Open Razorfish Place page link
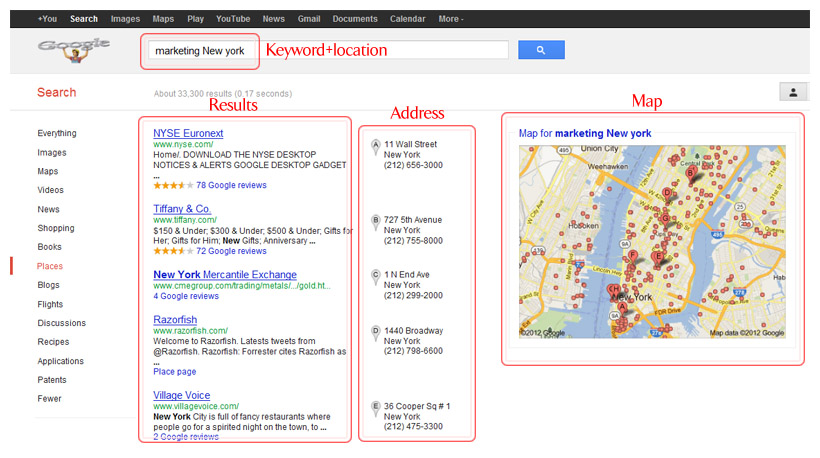This screenshot has height=458, width=820. tap(175, 372)
